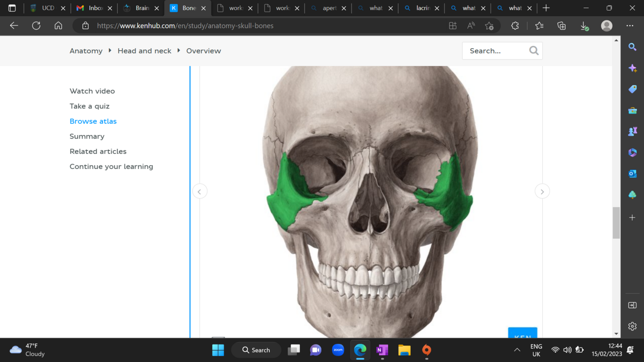Open Shopping tag in sidebar

tap(632, 89)
